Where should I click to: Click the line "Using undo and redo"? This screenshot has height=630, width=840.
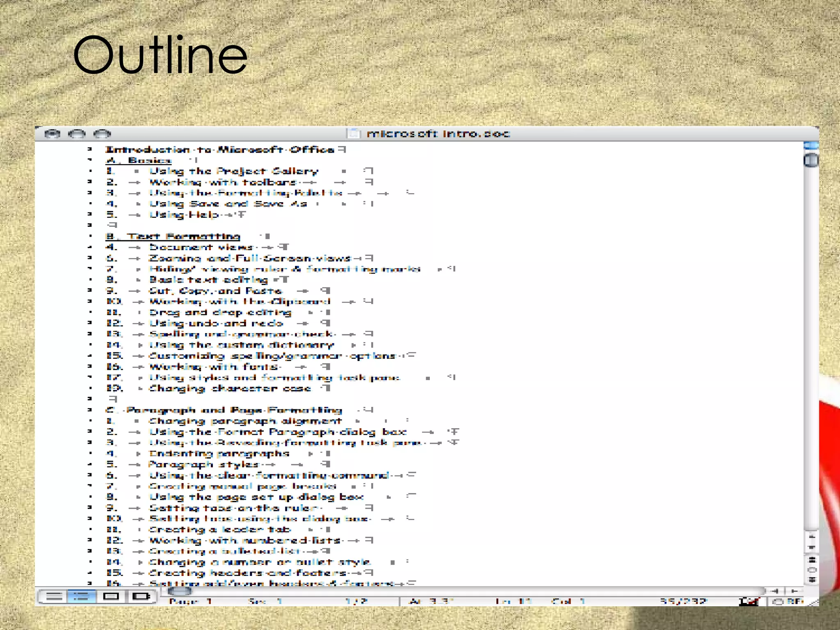click(x=216, y=323)
